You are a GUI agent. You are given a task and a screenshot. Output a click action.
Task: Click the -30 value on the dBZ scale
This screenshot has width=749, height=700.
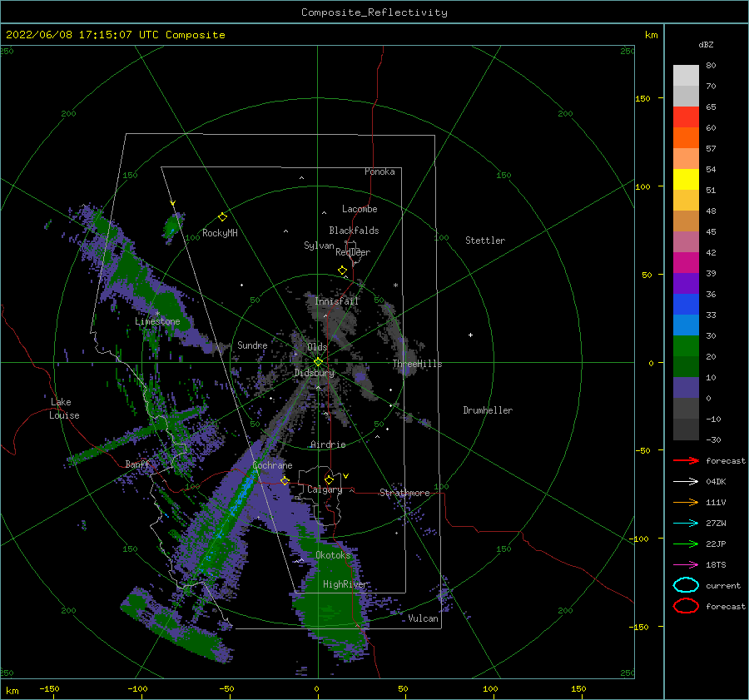tap(713, 439)
